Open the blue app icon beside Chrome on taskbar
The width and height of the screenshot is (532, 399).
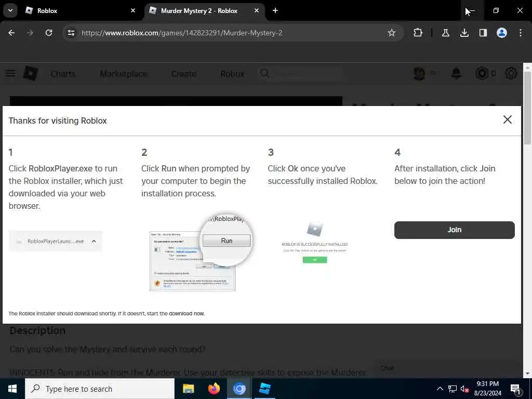[264, 389]
